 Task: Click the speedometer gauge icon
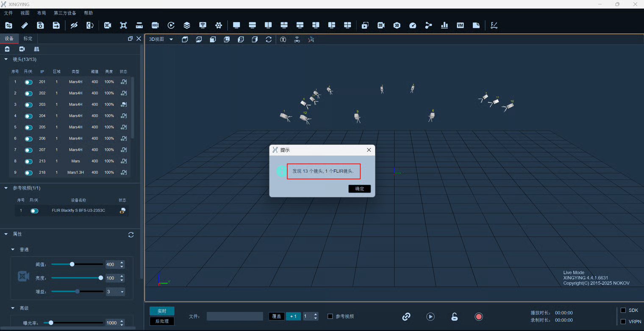tap(413, 25)
